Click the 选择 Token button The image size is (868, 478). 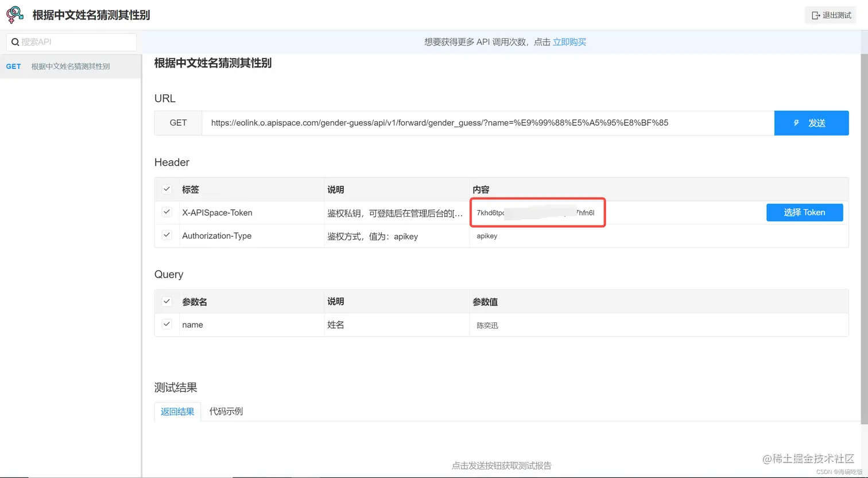point(804,213)
